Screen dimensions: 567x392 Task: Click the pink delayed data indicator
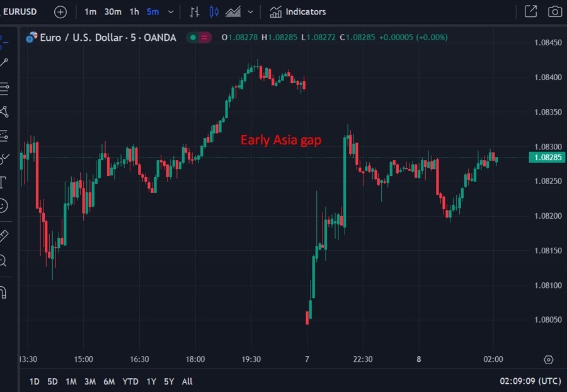point(205,37)
